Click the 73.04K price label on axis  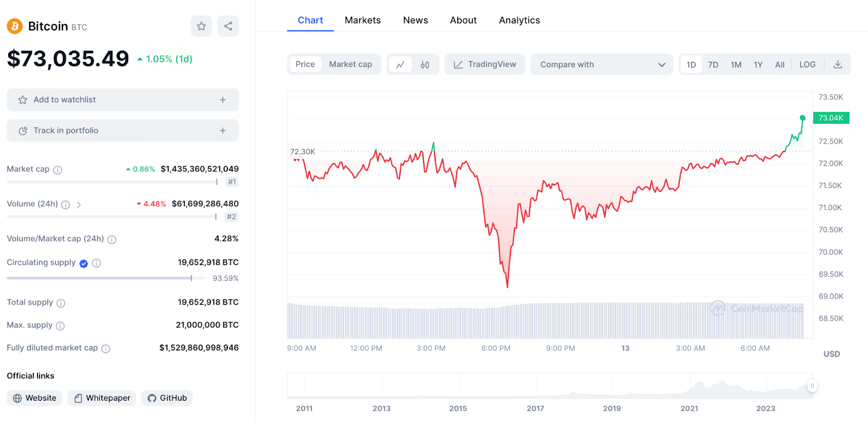(x=831, y=118)
